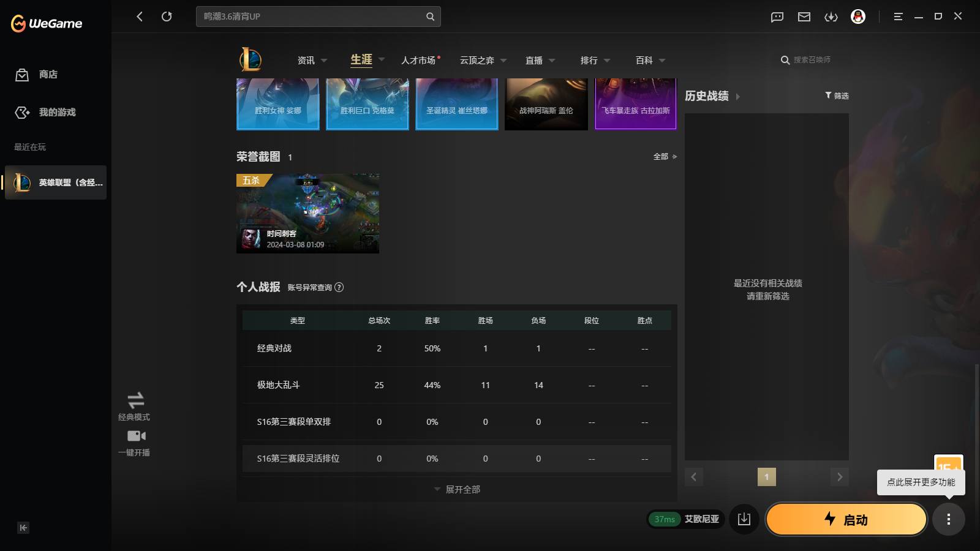
Task: Open more functions three-dot button
Action: pos(949,519)
